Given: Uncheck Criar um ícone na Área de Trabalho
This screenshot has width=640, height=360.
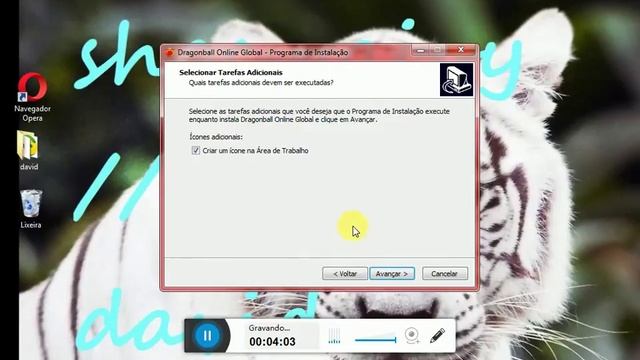Looking at the screenshot, I should point(196,151).
